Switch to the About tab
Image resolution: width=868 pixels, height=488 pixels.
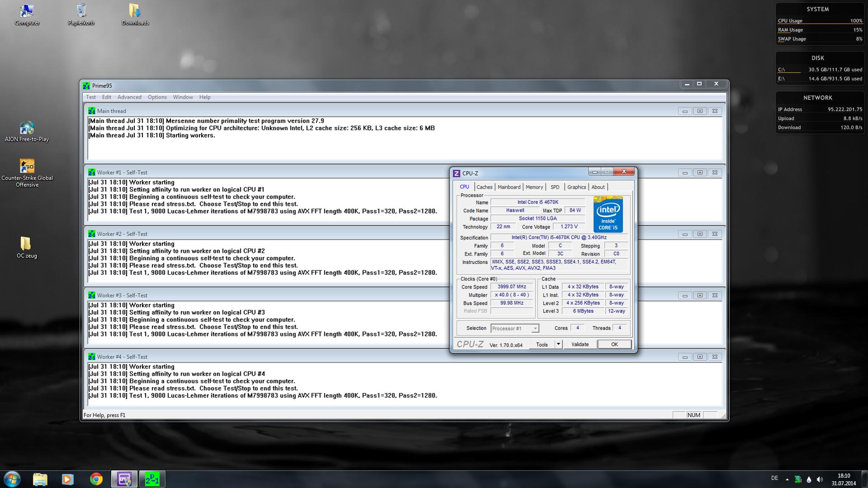[x=598, y=187]
